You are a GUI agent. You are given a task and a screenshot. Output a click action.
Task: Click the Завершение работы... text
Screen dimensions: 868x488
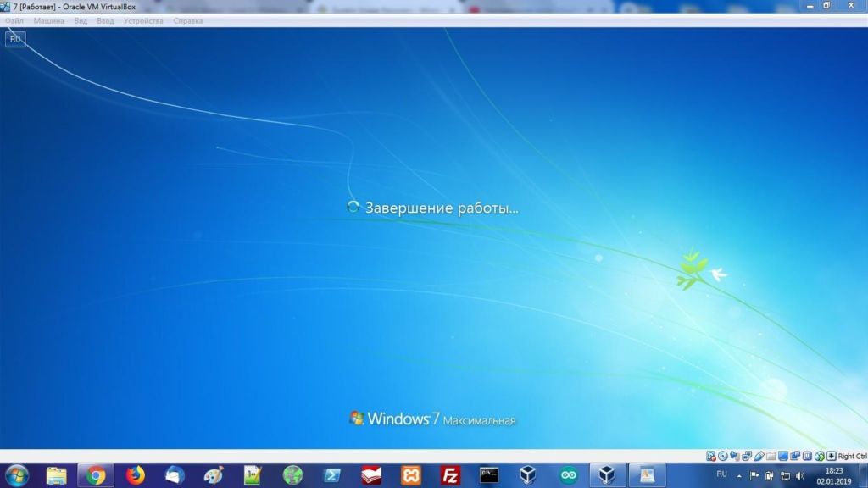click(442, 208)
